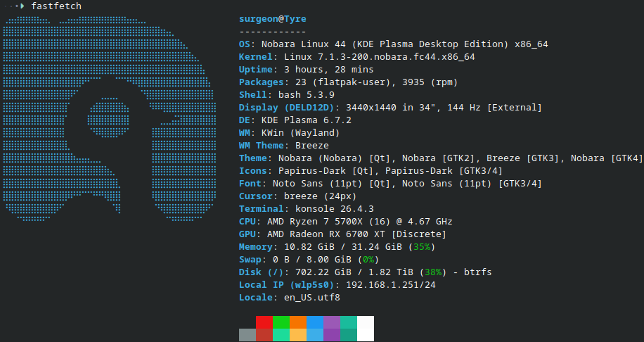644x342 pixels.
Task: Click locale value "en_US.utf8"
Action: pyautogui.click(x=312, y=298)
